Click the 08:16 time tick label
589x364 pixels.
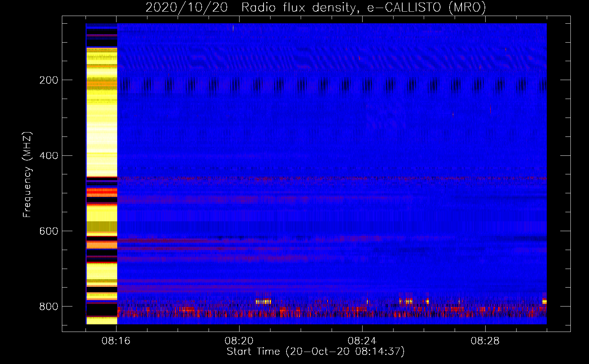pyautogui.click(x=116, y=341)
